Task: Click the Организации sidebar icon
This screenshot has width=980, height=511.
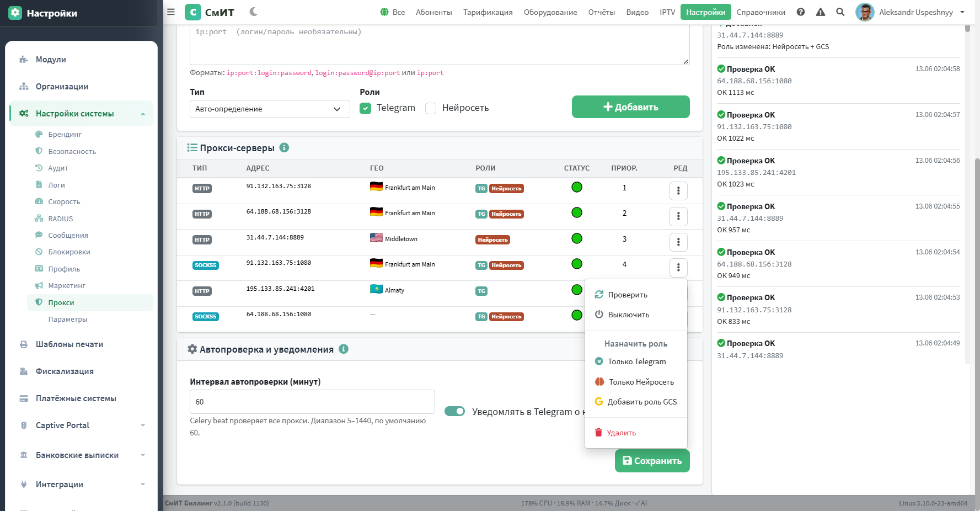Action: coord(24,87)
